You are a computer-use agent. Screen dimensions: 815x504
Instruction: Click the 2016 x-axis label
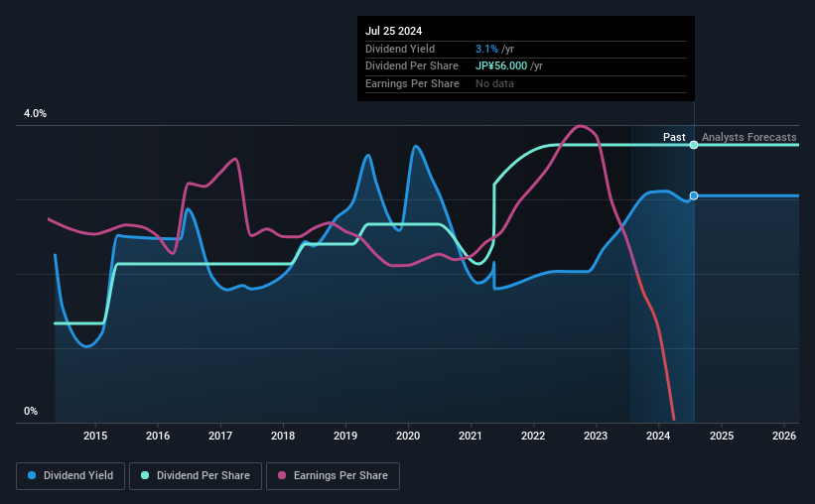coord(158,436)
